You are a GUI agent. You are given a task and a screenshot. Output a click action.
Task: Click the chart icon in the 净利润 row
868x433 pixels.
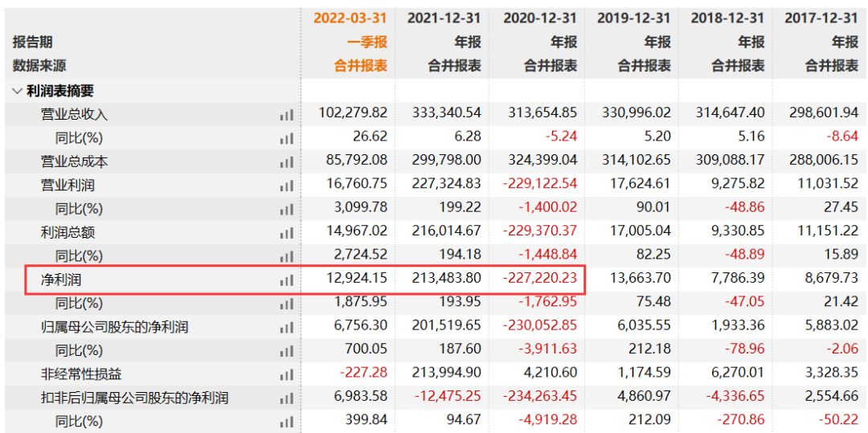click(x=287, y=281)
